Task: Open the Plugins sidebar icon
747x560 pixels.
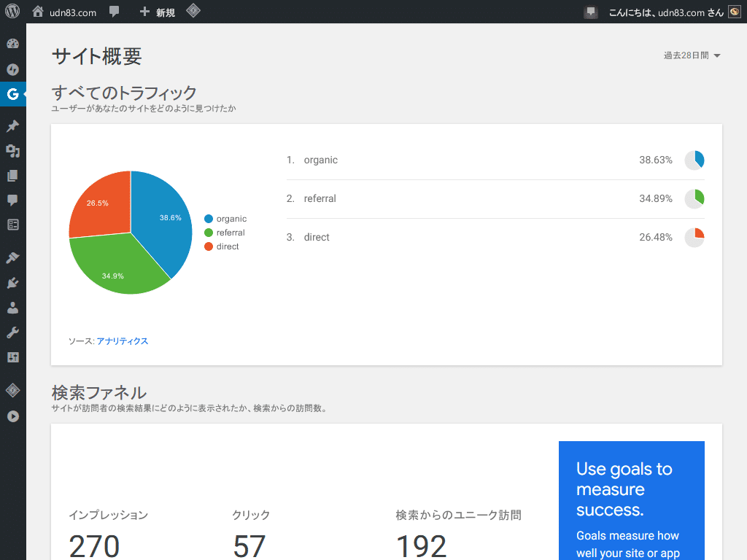Action: pyautogui.click(x=13, y=283)
